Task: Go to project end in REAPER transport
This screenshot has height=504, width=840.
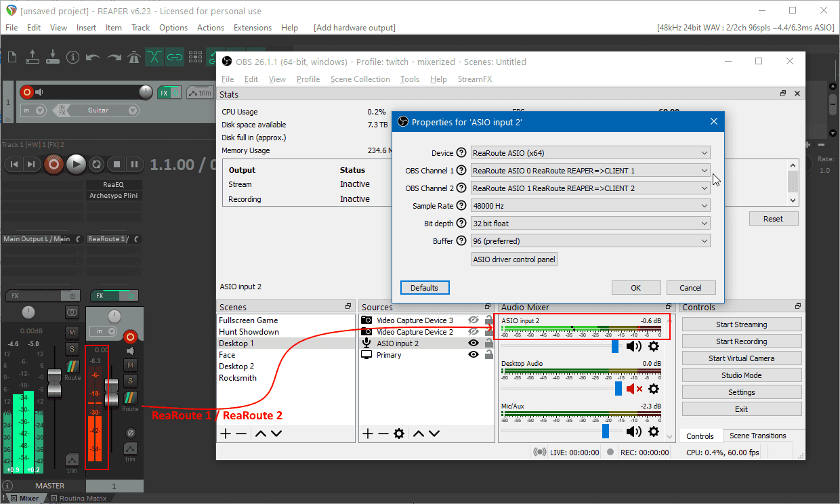Action: click(x=31, y=164)
